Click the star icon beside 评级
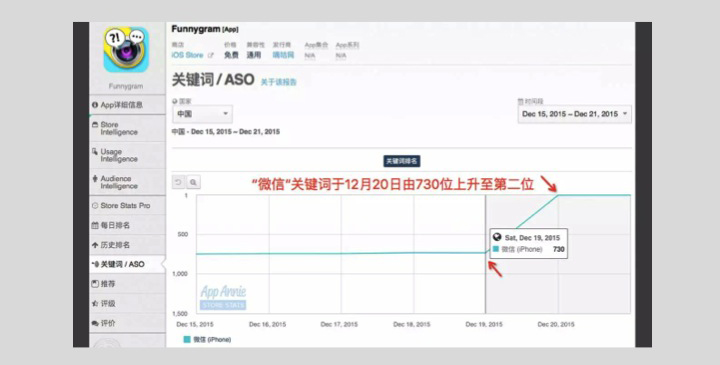Image resolution: width=720 pixels, height=365 pixels. tap(95, 303)
